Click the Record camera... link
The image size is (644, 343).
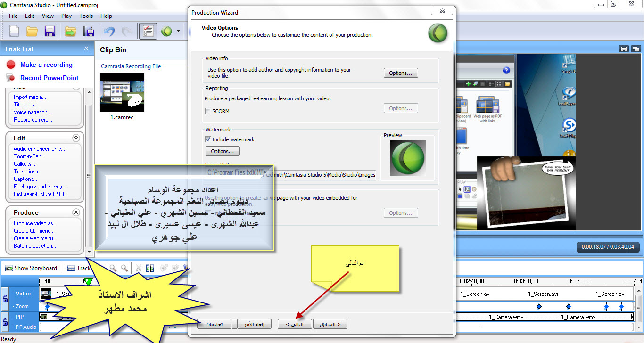click(x=33, y=120)
